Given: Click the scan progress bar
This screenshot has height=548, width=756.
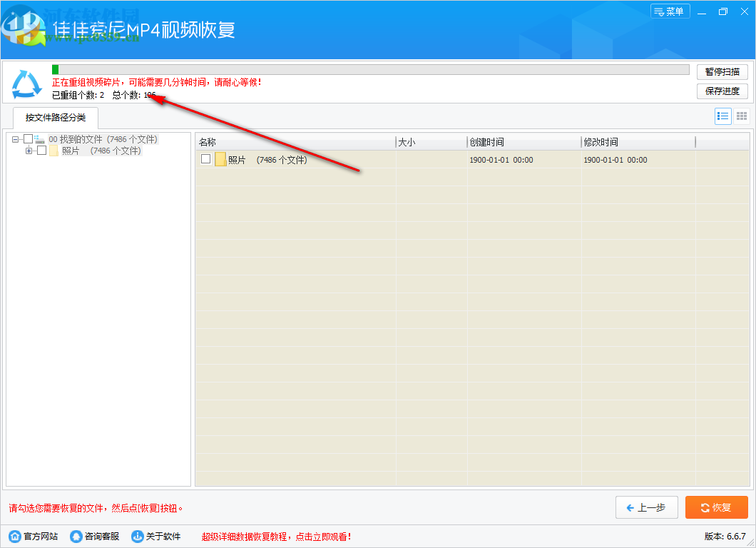Looking at the screenshot, I should pos(370,69).
